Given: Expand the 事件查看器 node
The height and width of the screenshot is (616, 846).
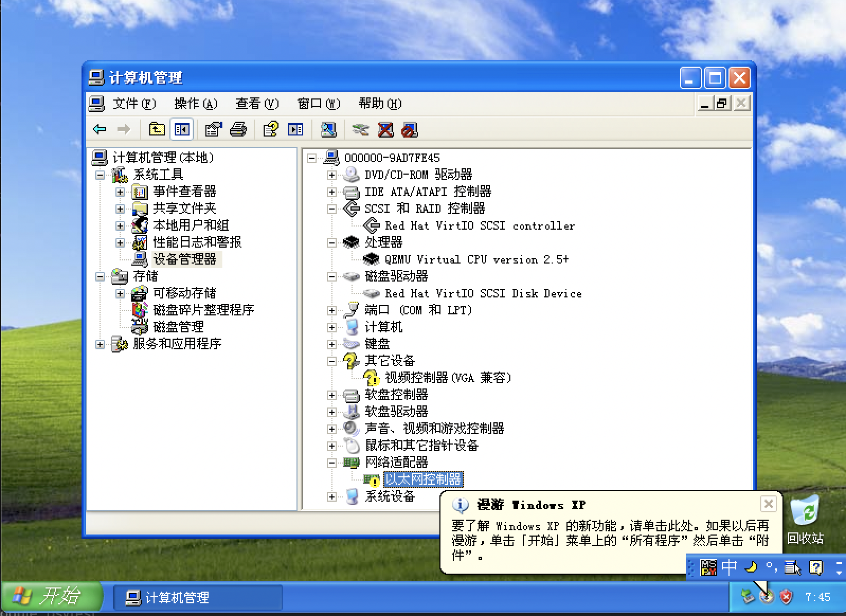Looking at the screenshot, I should (x=120, y=192).
